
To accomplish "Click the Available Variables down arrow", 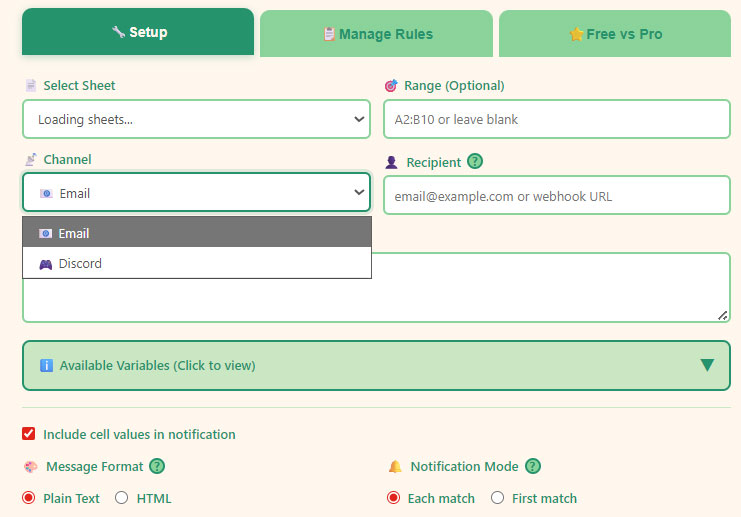I will pyautogui.click(x=707, y=365).
